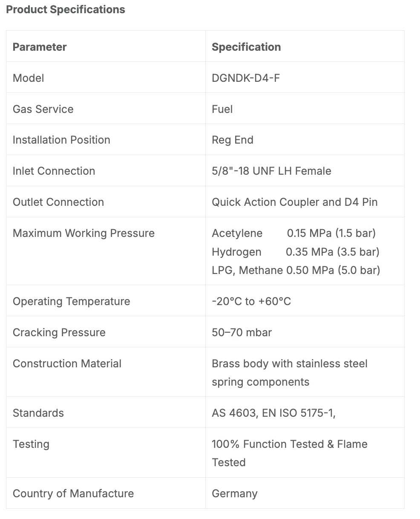Select the Brass body construction material text
This screenshot has height=519, width=420.
click(290, 373)
